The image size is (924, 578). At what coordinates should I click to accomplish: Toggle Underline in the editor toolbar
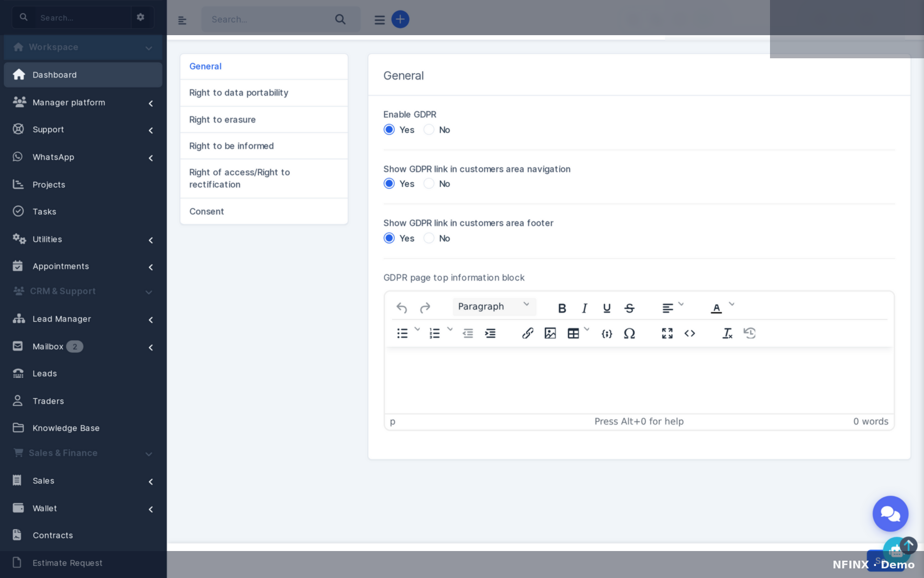(607, 308)
